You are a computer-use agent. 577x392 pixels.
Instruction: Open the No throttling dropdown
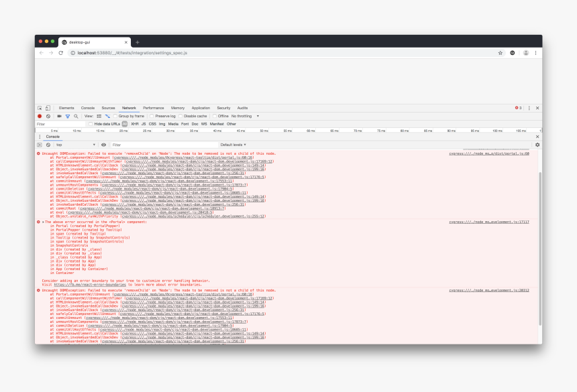pyautogui.click(x=242, y=116)
